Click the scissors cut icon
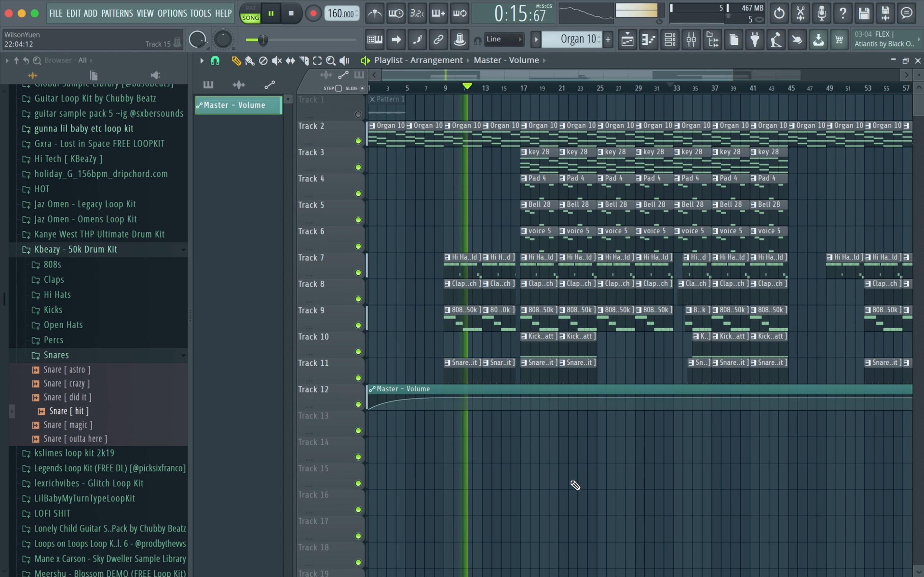The height and width of the screenshot is (577, 924). tap(800, 13)
